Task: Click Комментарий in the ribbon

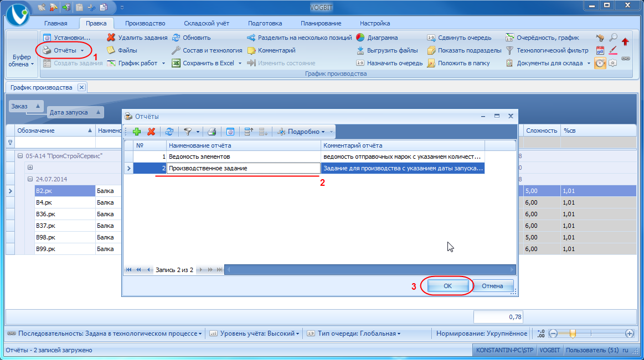Action: (271, 50)
